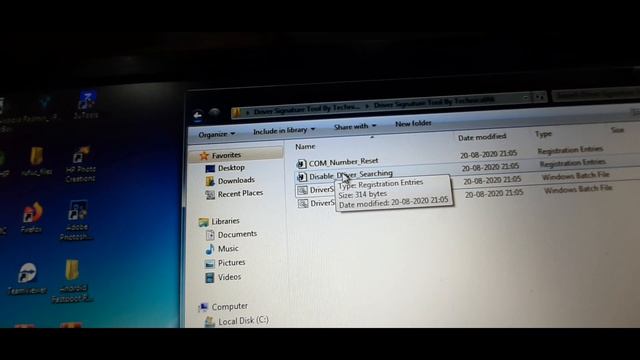Open Local Disk (C:) in navigation pane
This screenshot has width=640, height=360.
236,321
